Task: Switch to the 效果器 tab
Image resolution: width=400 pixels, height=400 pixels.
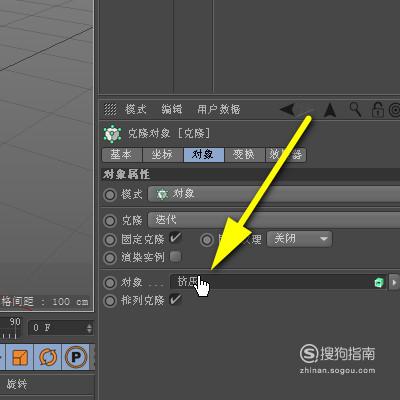Action: (286, 155)
